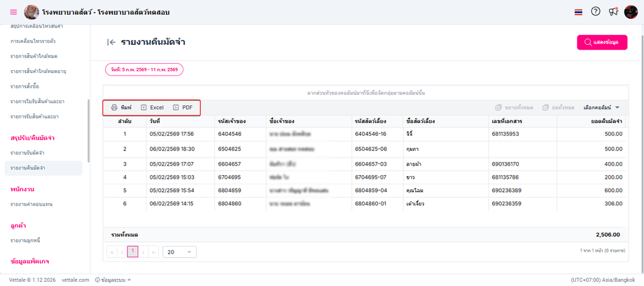This screenshot has width=644, height=286.
Task: Open รายงานรับมัดจำ in sidebar
Action: pyautogui.click(x=27, y=153)
